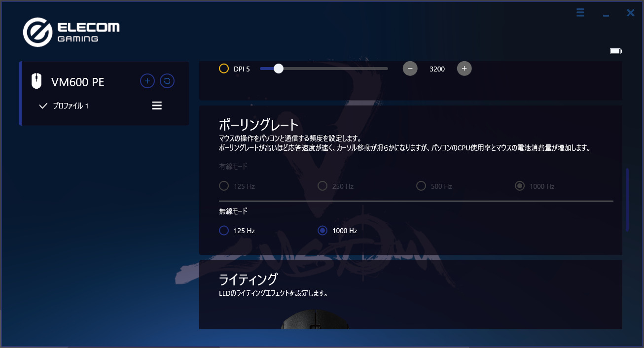Click the 有線モード label

tap(233, 167)
